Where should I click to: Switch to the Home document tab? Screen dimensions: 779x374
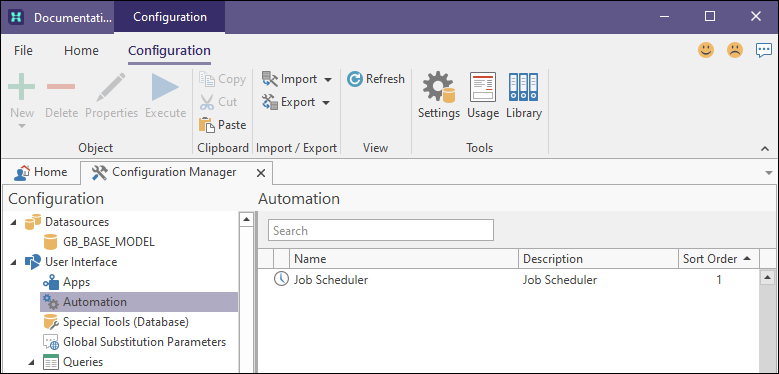click(x=41, y=172)
